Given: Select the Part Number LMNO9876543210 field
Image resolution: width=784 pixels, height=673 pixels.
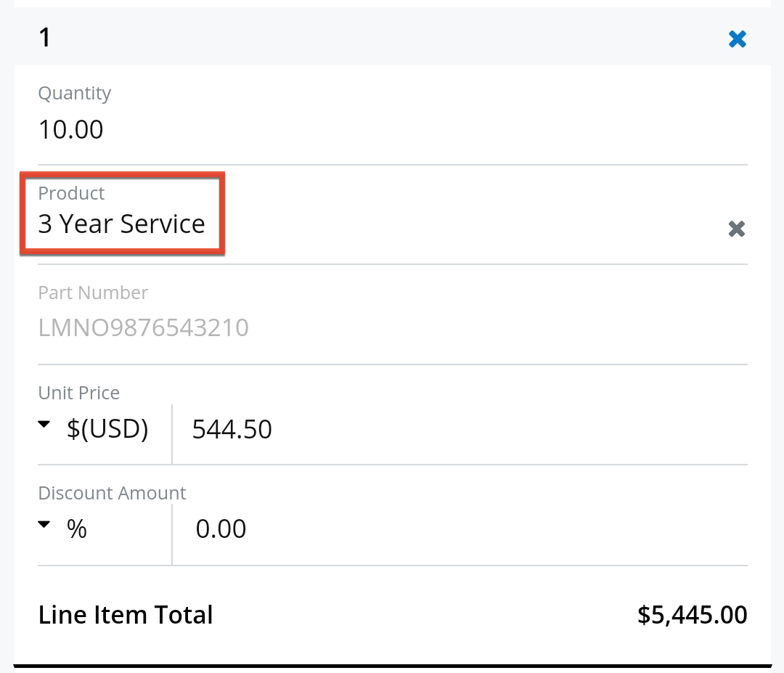Looking at the screenshot, I should click(x=144, y=328).
